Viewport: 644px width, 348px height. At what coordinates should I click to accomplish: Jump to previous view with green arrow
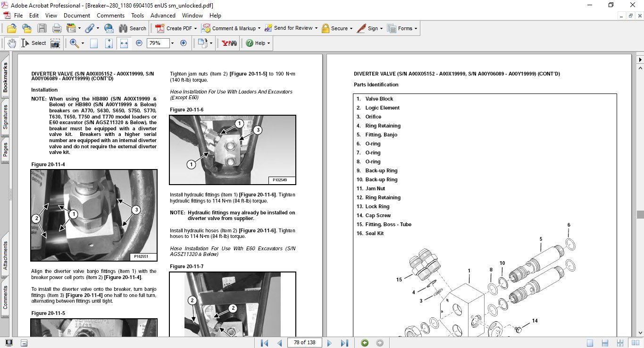coord(364,343)
